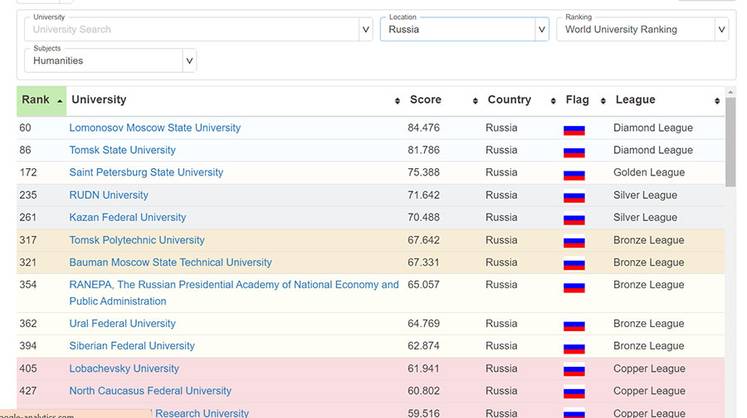Open the Location dropdown arrow beside Russia
Image resolution: width=747 pixels, height=418 pixels.
[x=542, y=30]
